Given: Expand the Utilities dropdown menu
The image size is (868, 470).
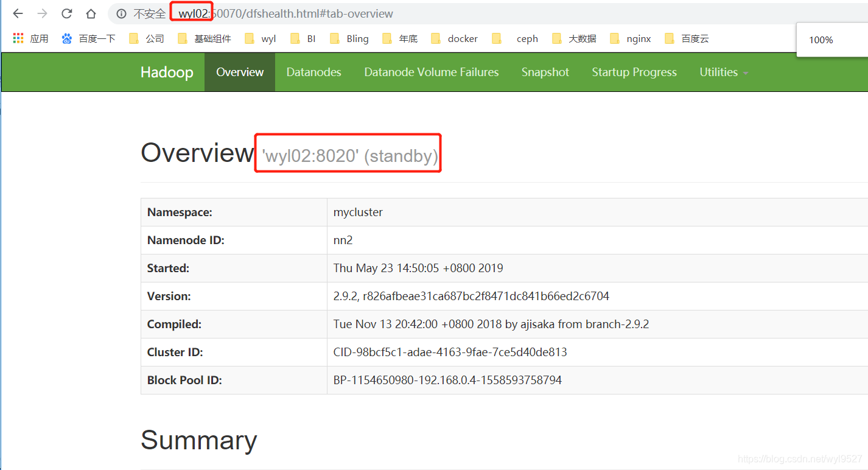Looking at the screenshot, I should [x=724, y=72].
